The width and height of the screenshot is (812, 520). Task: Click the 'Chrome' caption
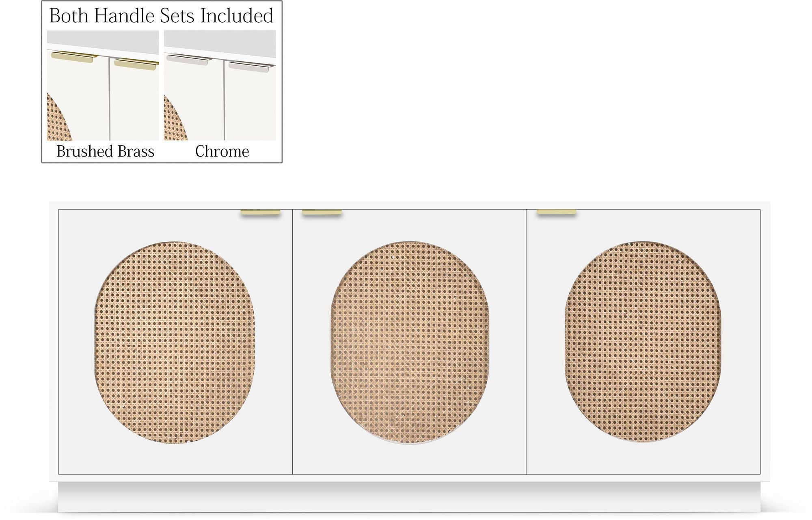[x=222, y=151]
